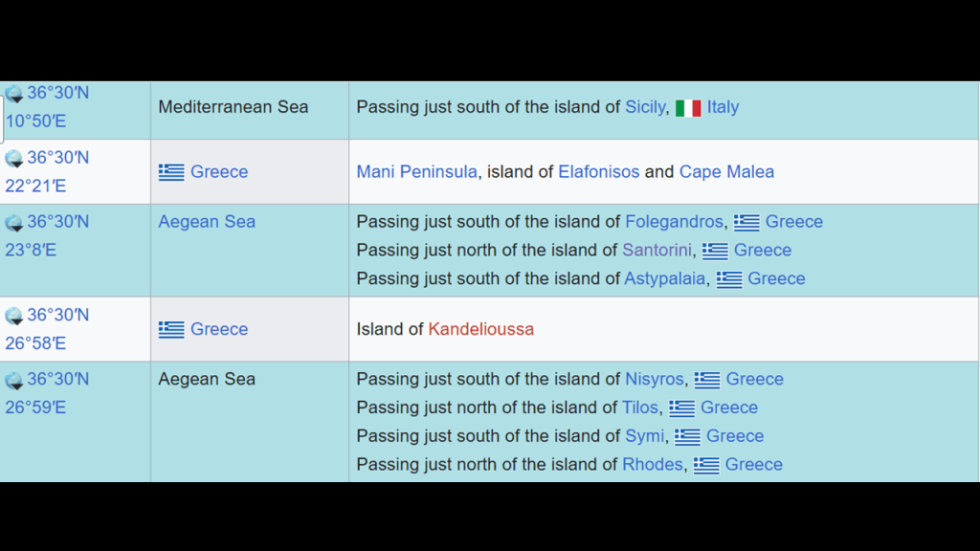980x551 pixels.
Task: Follow the Nisyros link
Action: [654, 379]
